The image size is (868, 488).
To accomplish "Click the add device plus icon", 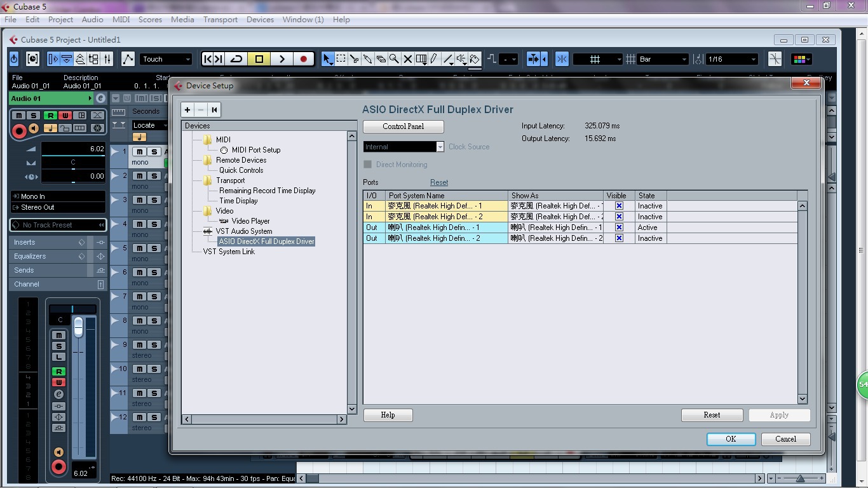I will tap(187, 110).
